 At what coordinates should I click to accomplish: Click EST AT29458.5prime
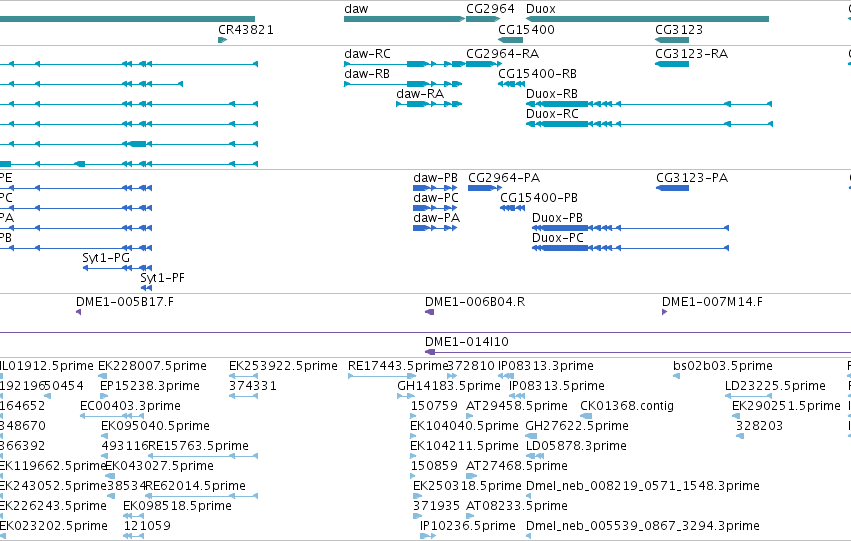tap(469, 416)
